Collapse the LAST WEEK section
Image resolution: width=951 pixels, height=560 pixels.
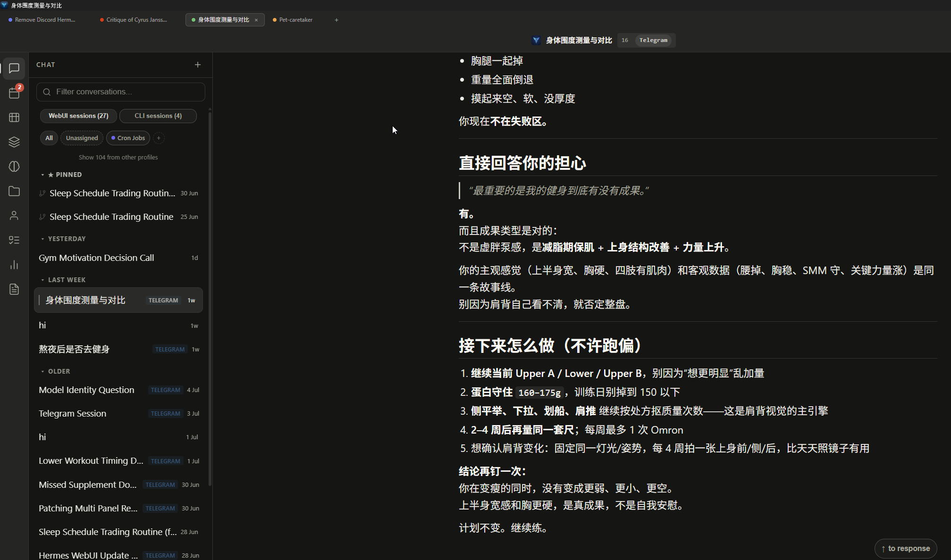pyautogui.click(x=64, y=280)
